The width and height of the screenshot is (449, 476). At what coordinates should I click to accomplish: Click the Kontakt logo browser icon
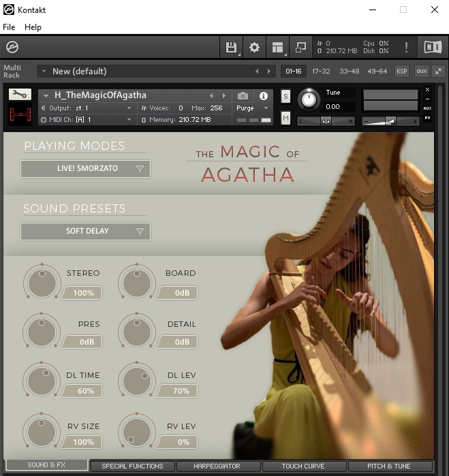(x=12, y=47)
